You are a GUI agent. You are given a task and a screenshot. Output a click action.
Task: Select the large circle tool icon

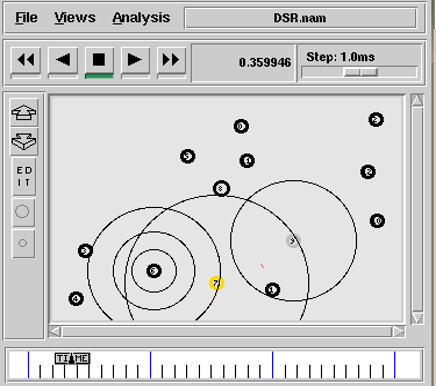[x=23, y=211]
